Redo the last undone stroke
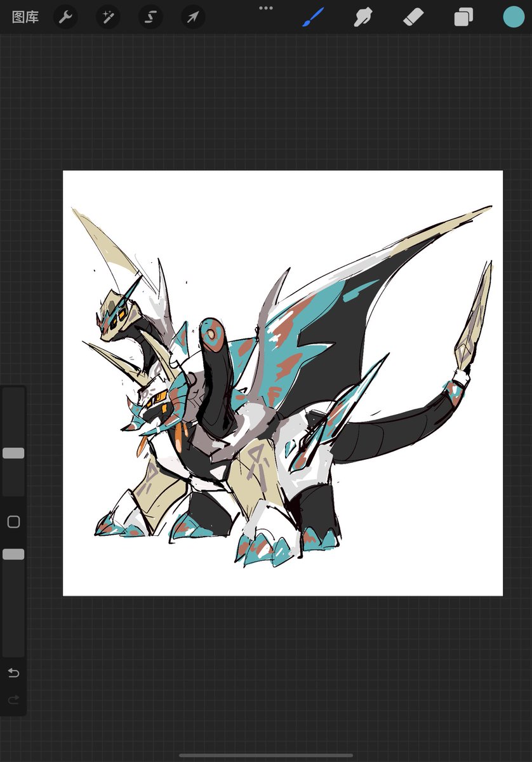Viewport: 532px width, 762px height. (13, 700)
